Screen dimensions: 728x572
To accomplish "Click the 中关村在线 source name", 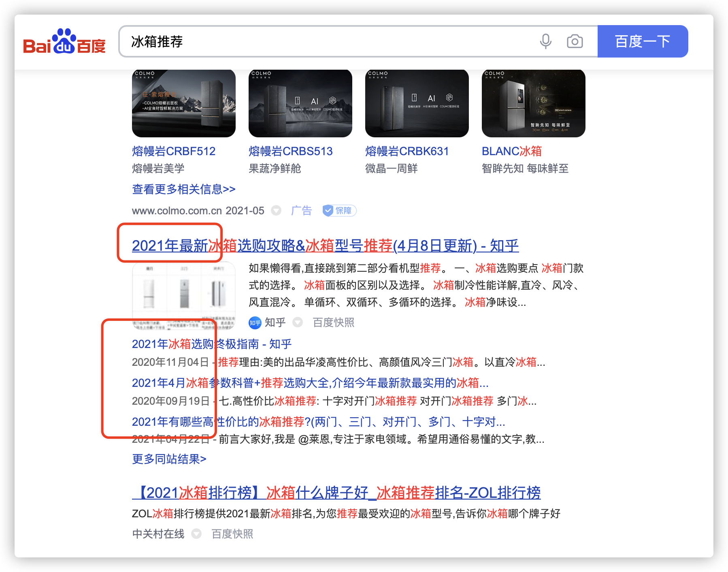I will pyautogui.click(x=158, y=534).
